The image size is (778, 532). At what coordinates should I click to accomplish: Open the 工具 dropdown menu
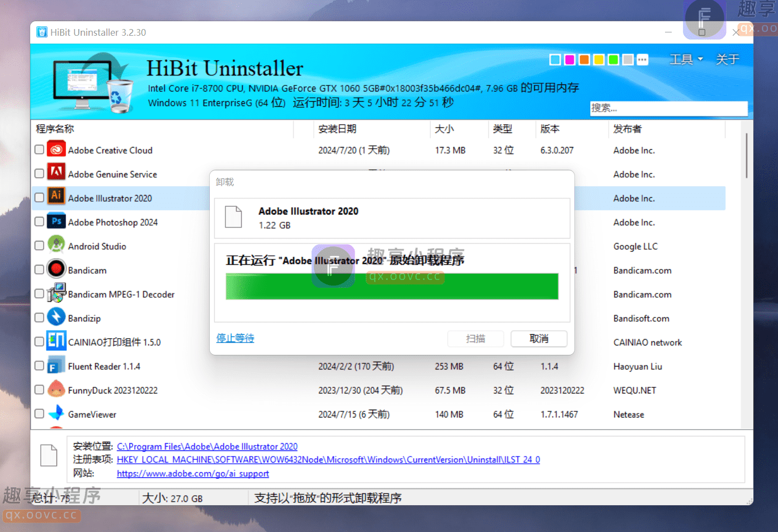click(x=686, y=59)
